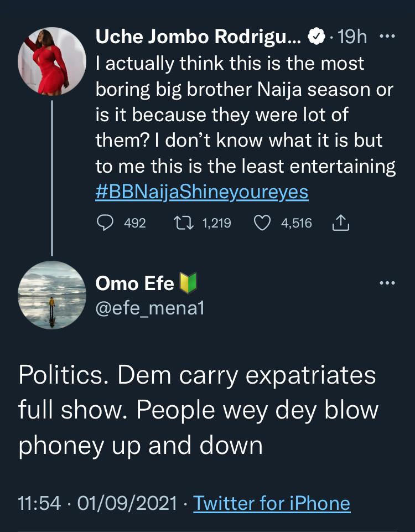Open the Uche Jombo Rodrigu... profile name

(x=198, y=37)
